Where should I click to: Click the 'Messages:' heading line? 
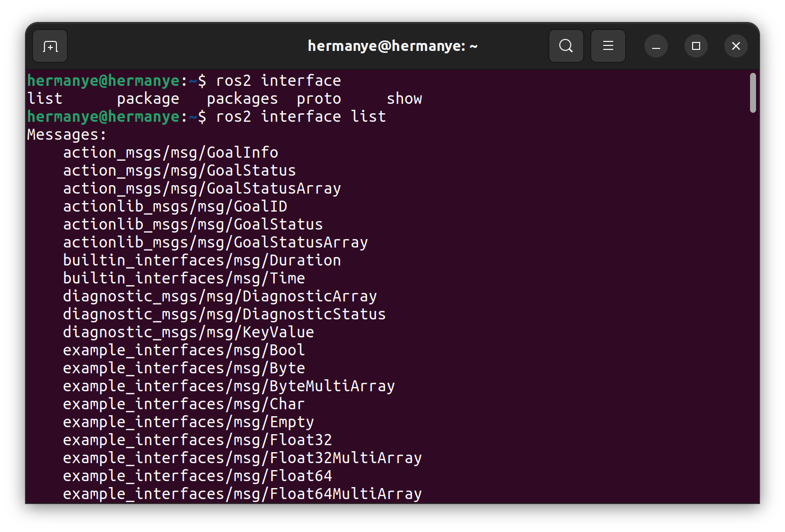[67, 135]
